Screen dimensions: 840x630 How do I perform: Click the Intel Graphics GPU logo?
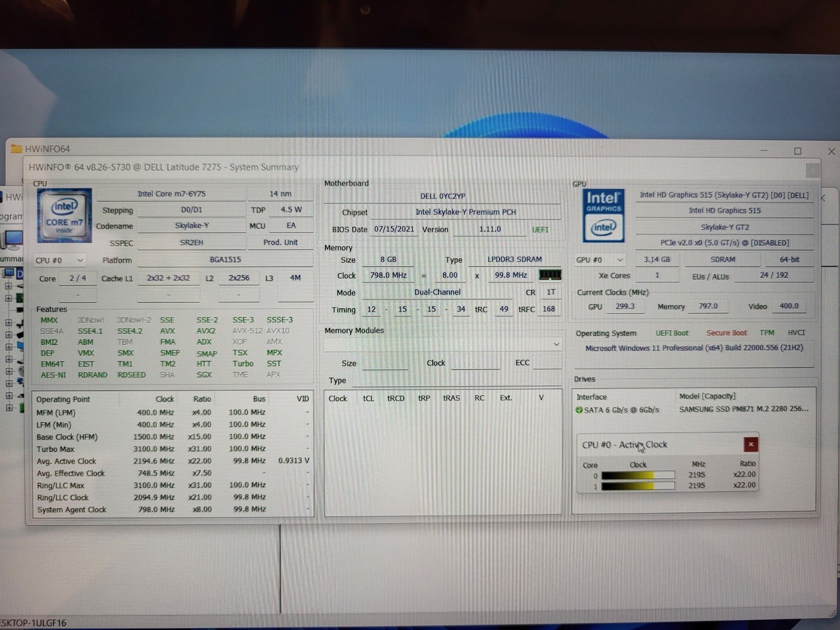point(604,216)
